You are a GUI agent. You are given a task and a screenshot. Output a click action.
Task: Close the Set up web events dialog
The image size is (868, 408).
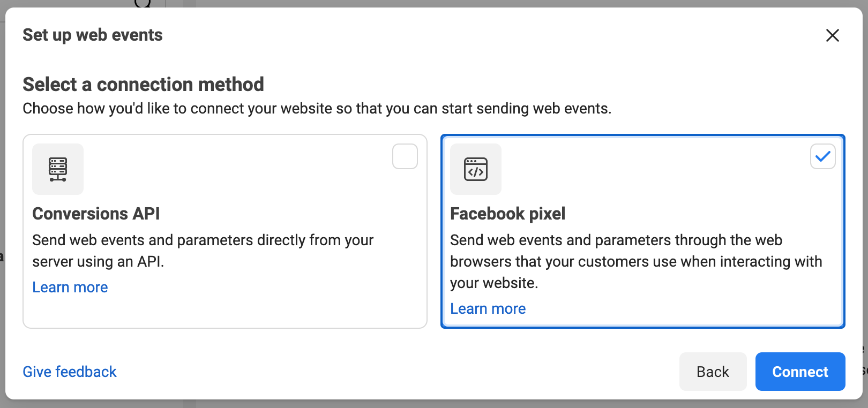click(x=833, y=35)
